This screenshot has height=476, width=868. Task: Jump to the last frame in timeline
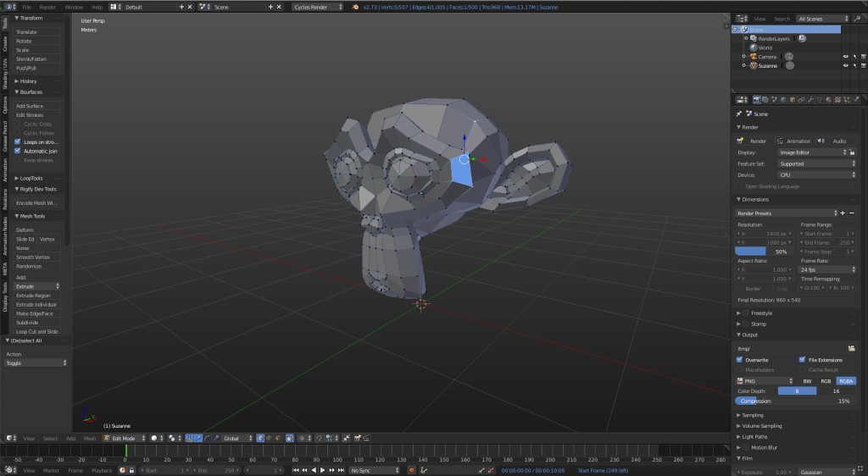tap(341, 470)
